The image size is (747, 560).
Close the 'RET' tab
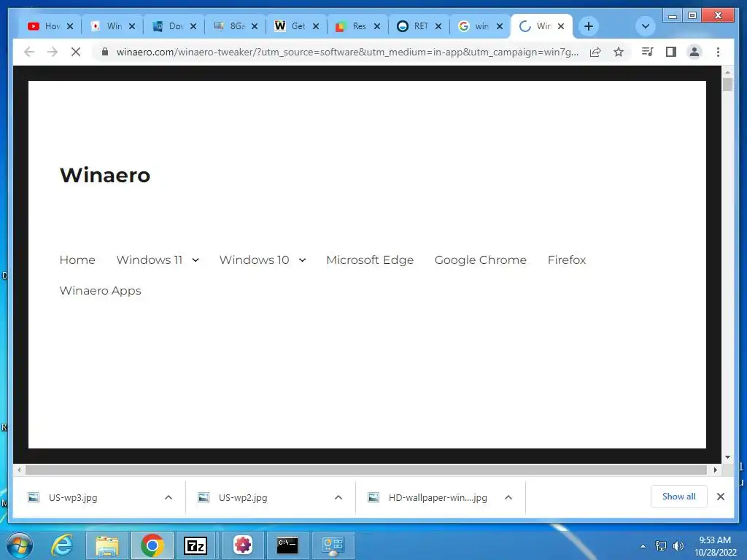[x=438, y=26]
